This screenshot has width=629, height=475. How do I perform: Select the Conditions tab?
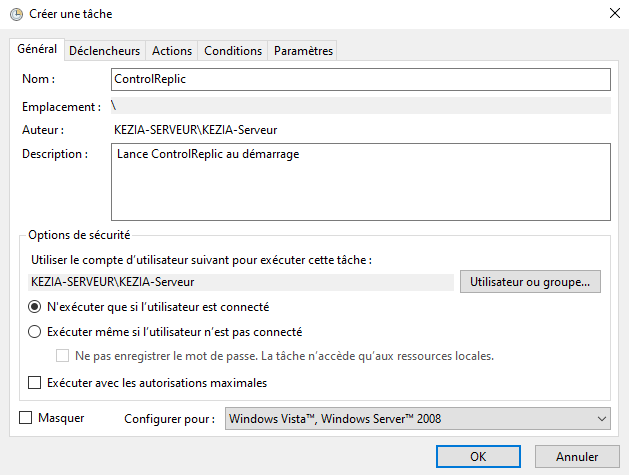233,51
